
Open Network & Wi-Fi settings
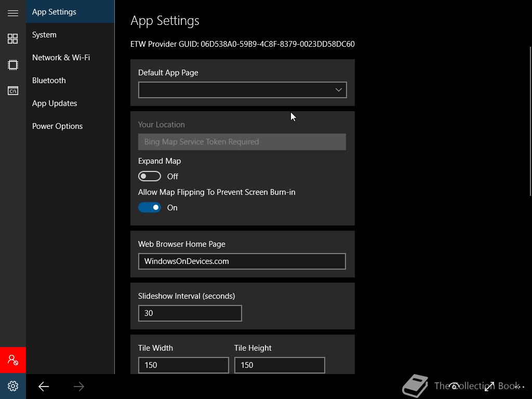coord(70,57)
